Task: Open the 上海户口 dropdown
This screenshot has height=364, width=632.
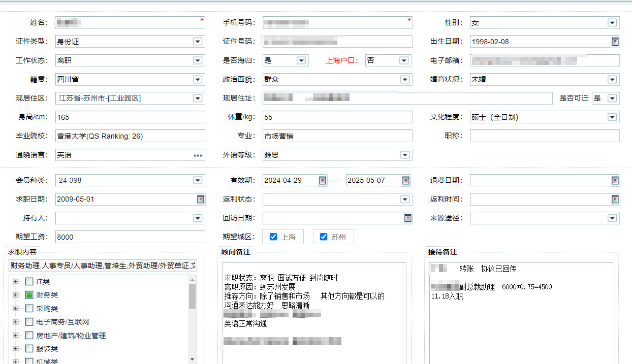Action: (403, 60)
